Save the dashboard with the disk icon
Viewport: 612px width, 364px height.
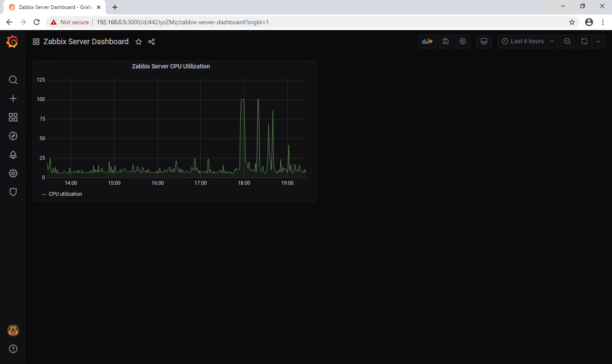[x=446, y=41]
